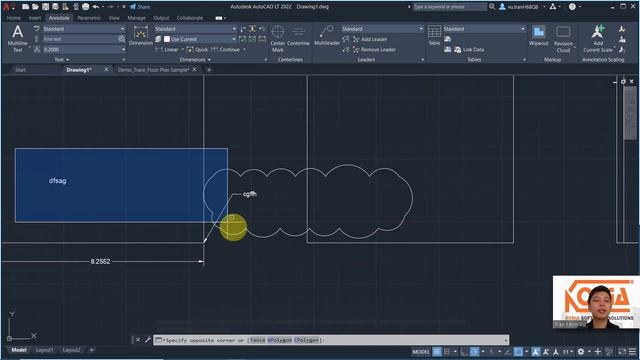This screenshot has width=640, height=360.
Task: Open status bar customization menu icon
Action: [x=632, y=351]
